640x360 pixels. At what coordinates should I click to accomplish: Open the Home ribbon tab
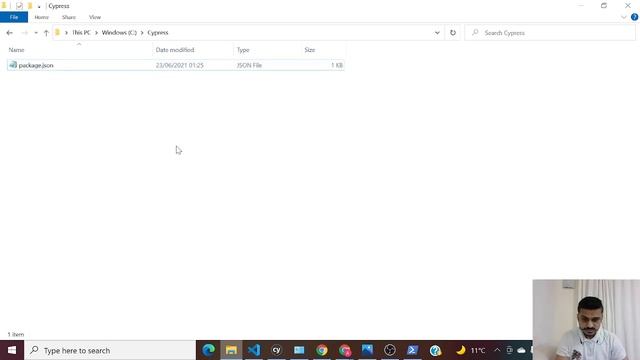[42, 17]
